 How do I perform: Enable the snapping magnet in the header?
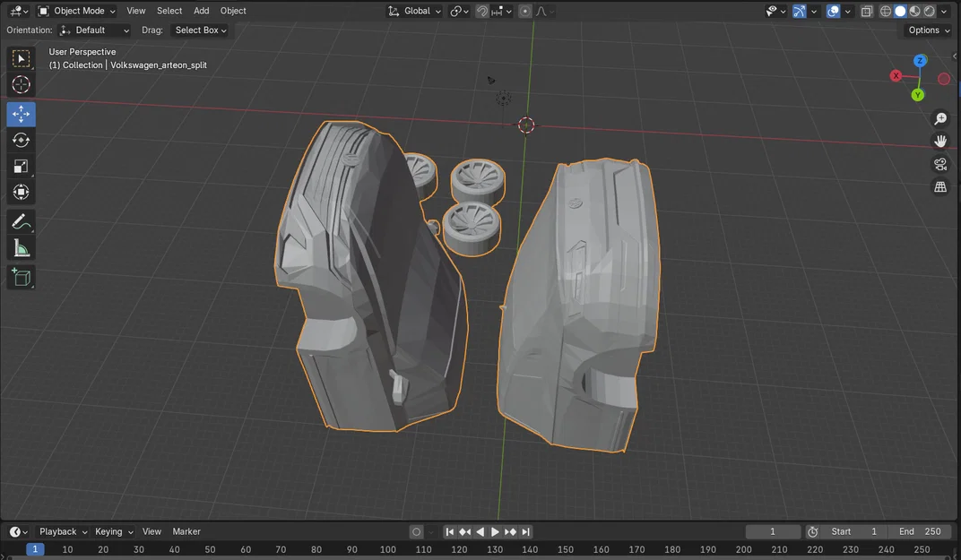(481, 11)
